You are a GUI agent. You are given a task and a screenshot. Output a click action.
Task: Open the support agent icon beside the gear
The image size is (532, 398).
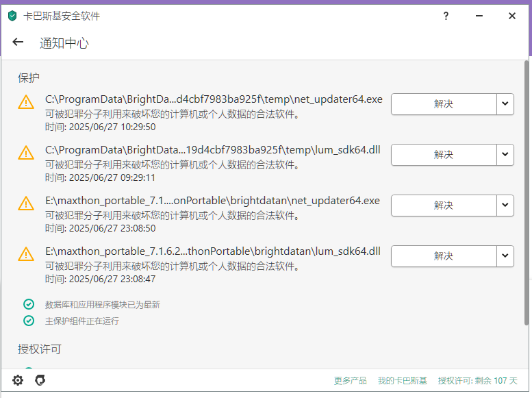40,380
